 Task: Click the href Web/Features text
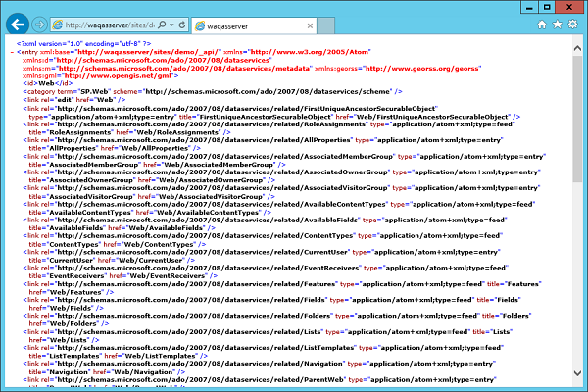pos(67,292)
